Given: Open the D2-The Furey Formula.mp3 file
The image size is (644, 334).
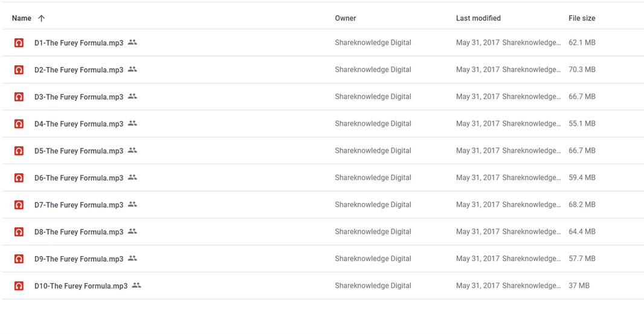Looking at the screenshot, I should pyautogui.click(x=79, y=70).
